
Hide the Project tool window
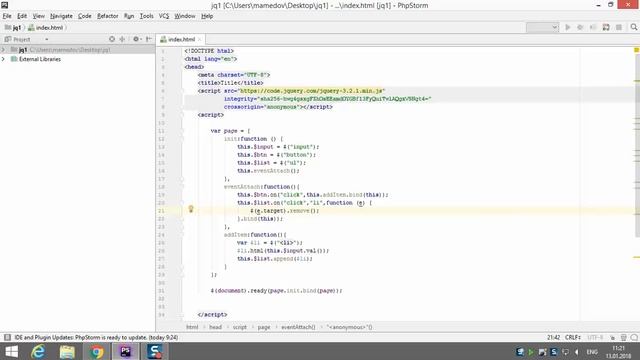tap(149, 39)
